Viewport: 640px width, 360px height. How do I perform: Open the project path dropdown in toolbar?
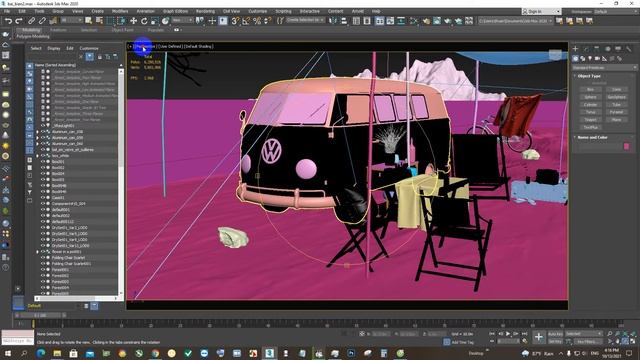pyautogui.click(x=516, y=21)
